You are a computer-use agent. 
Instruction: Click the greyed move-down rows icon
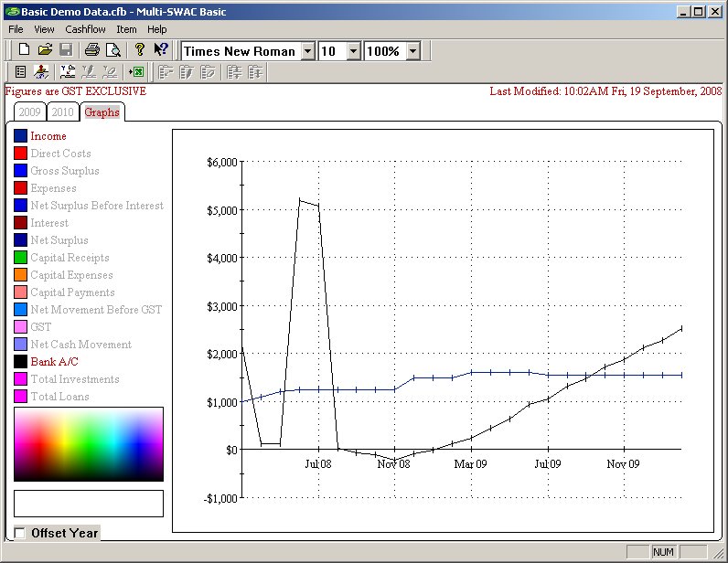(234, 72)
